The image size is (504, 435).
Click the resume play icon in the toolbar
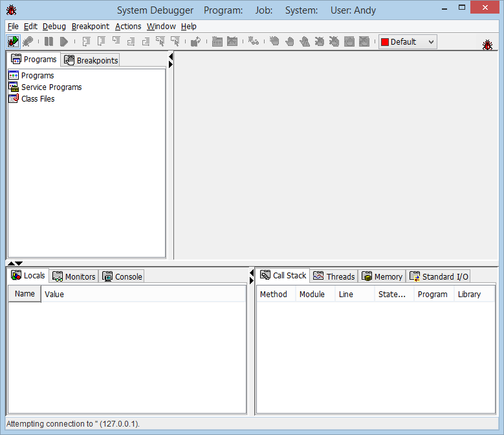(64, 41)
